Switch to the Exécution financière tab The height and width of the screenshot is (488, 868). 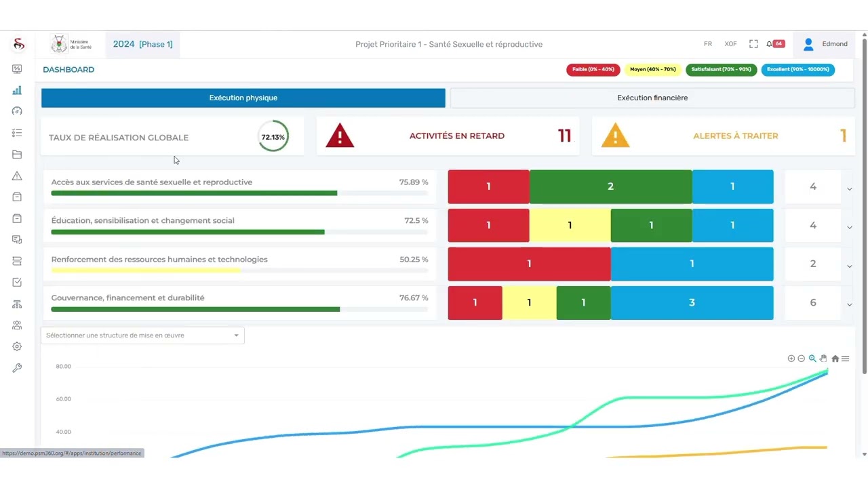652,98
